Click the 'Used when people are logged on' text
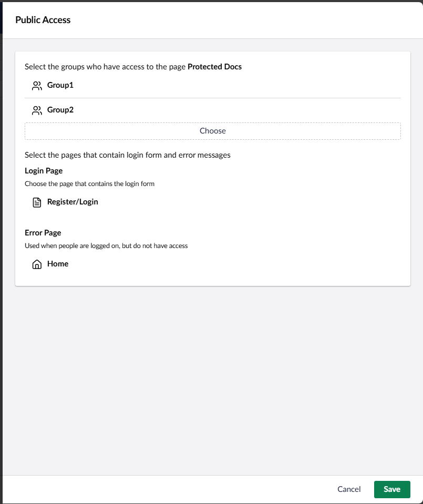Image resolution: width=423 pixels, height=504 pixels. pyautogui.click(x=106, y=246)
